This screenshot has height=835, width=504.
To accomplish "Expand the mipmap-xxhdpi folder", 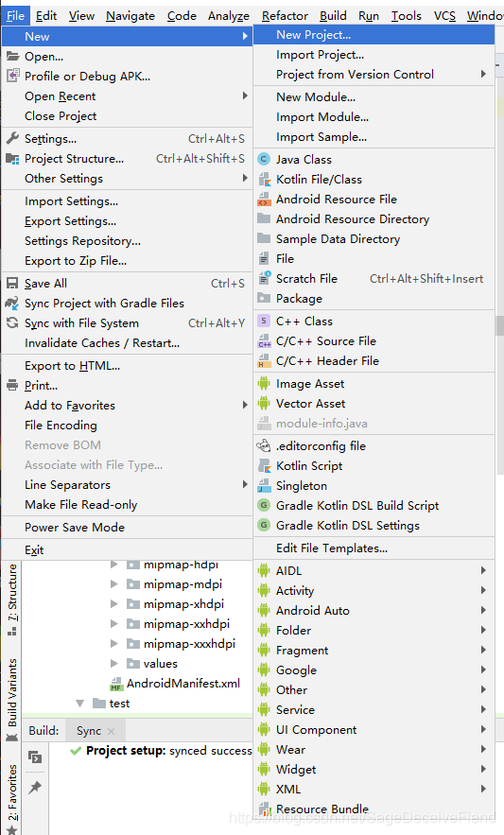I will pos(113,623).
